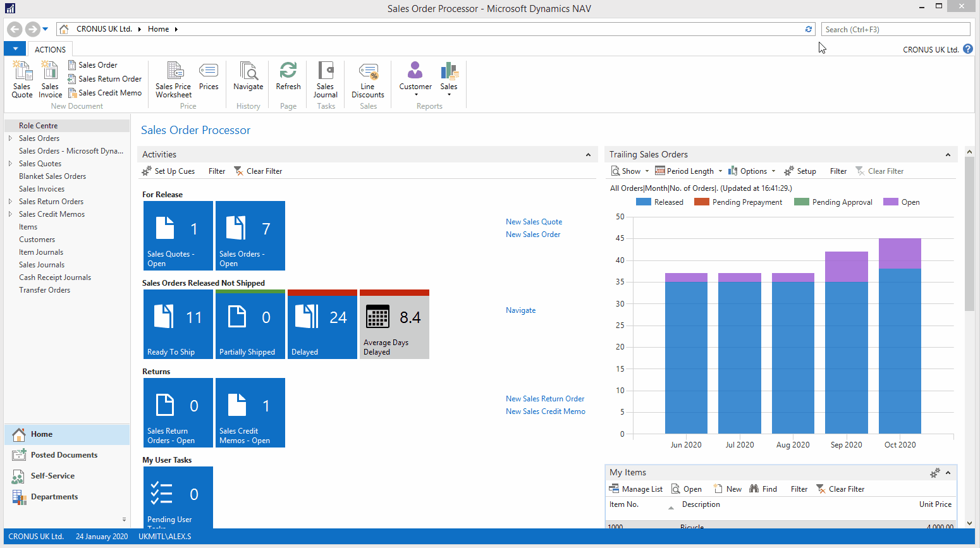Open Prices from the ribbon
Screen dimensions: 980x548
209,76
